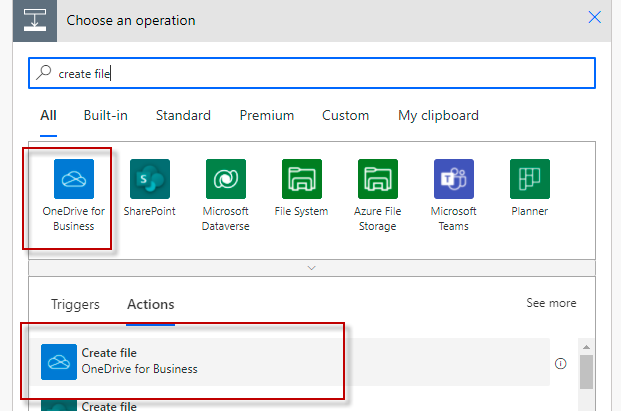Click the Choose an operation header icon

click(35, 21)
